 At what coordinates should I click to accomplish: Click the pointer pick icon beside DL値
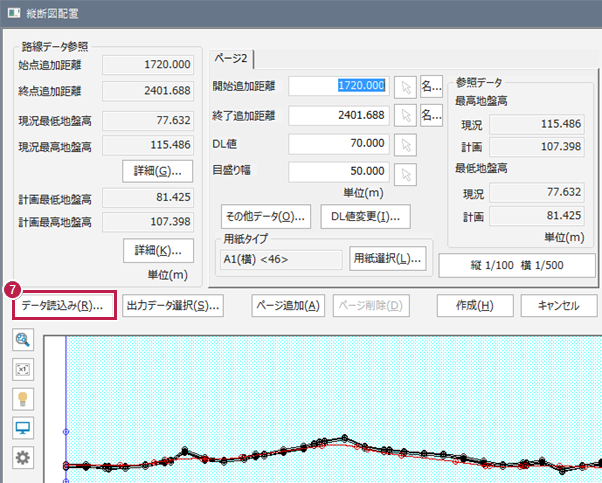pyautogui.click(x=405, y=144)
